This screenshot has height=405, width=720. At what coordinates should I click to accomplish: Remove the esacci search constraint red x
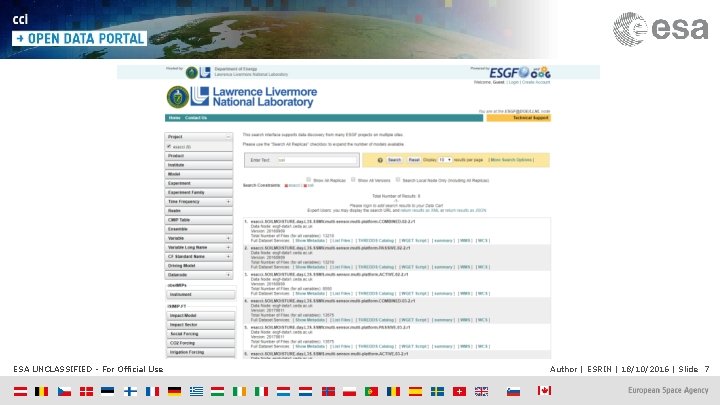pos(286,186)
